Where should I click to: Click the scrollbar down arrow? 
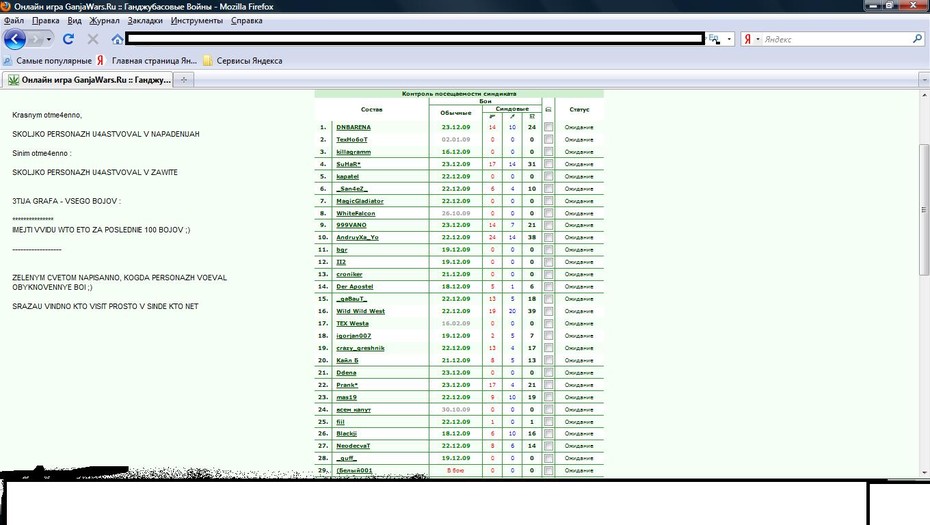click(x=924, y=473)
